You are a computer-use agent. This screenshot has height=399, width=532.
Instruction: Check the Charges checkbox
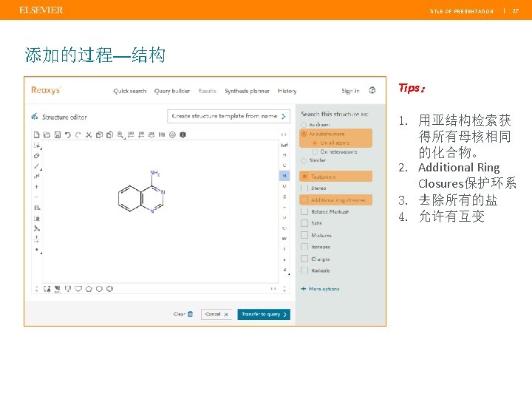click(x=304, y=259)
